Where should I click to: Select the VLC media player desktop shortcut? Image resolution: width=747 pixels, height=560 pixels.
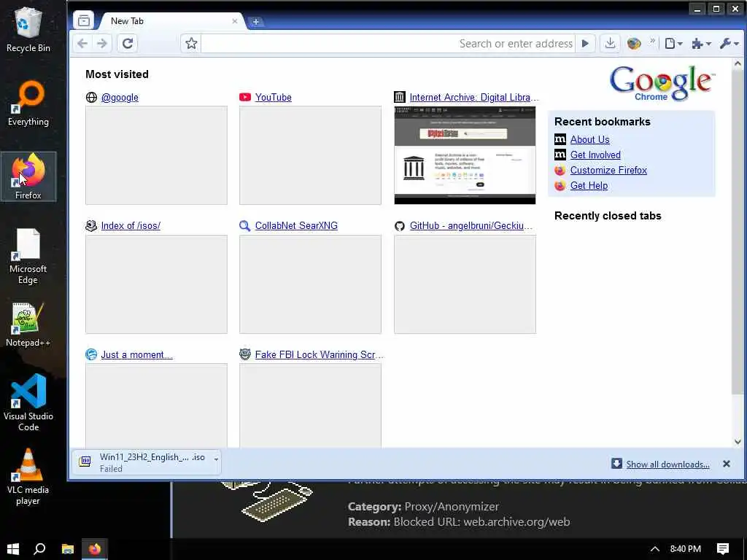point(28,477)
